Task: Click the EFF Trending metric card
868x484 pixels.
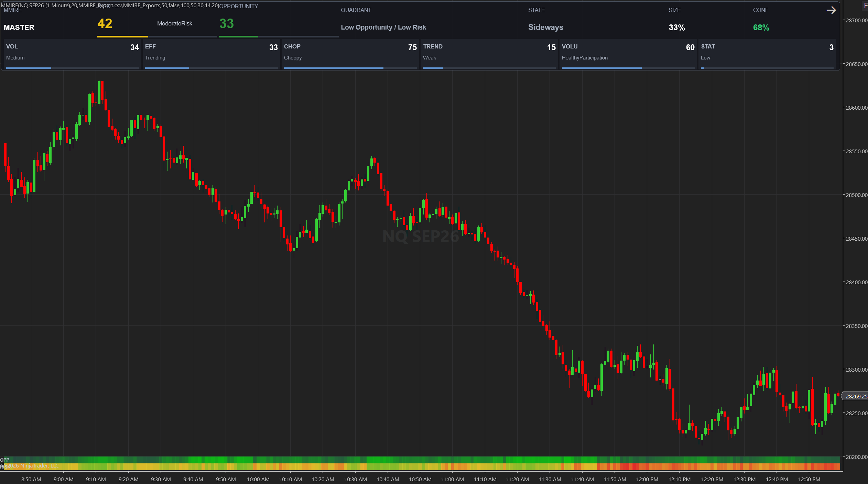Action: coord(211,54)
